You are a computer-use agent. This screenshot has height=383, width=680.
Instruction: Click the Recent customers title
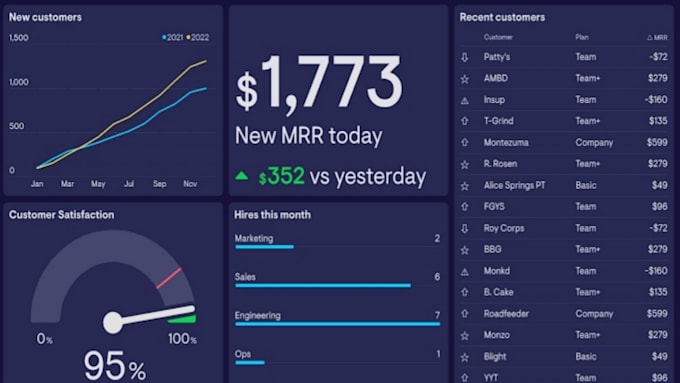click(x=502, y=17)
